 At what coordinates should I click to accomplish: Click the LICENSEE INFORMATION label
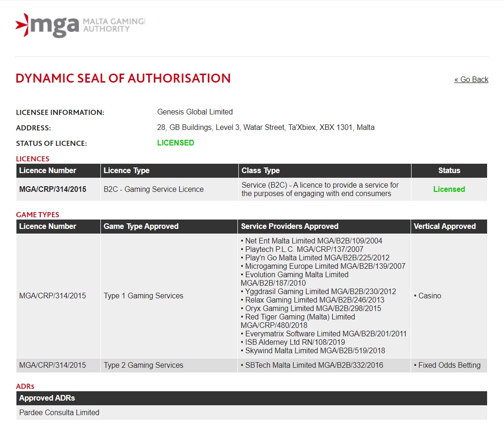click(x=60, y=113)
